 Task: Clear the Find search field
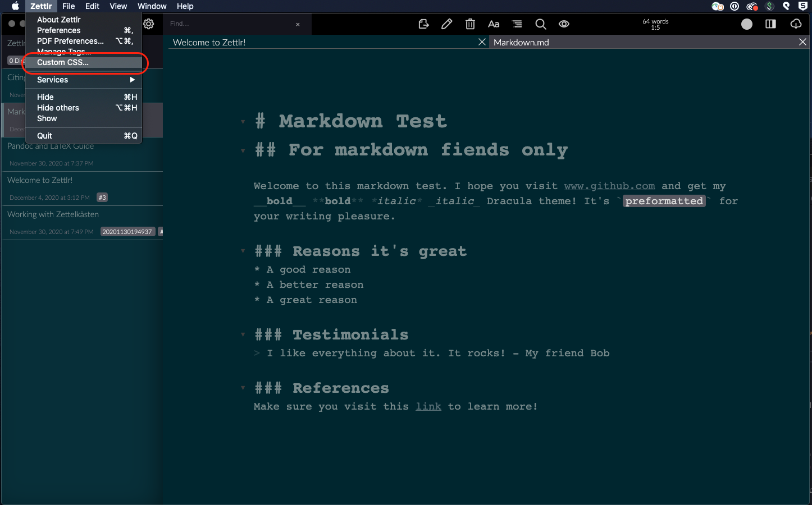[298, 24]
